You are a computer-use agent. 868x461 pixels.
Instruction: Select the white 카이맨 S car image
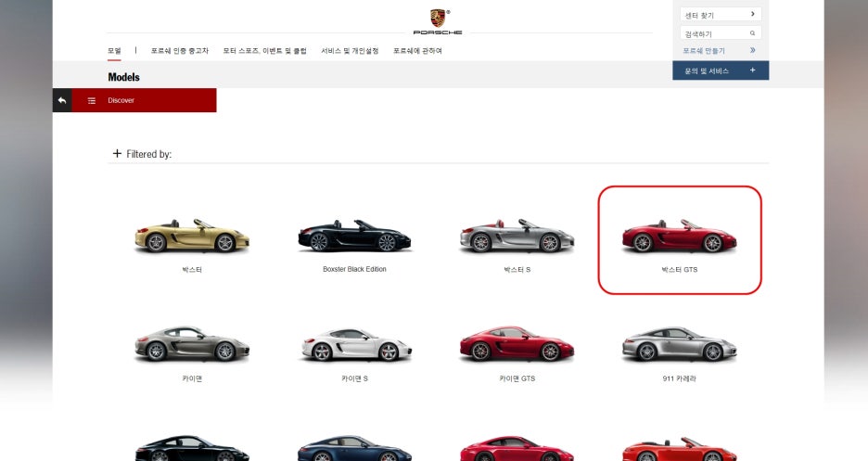coord(356,344)
